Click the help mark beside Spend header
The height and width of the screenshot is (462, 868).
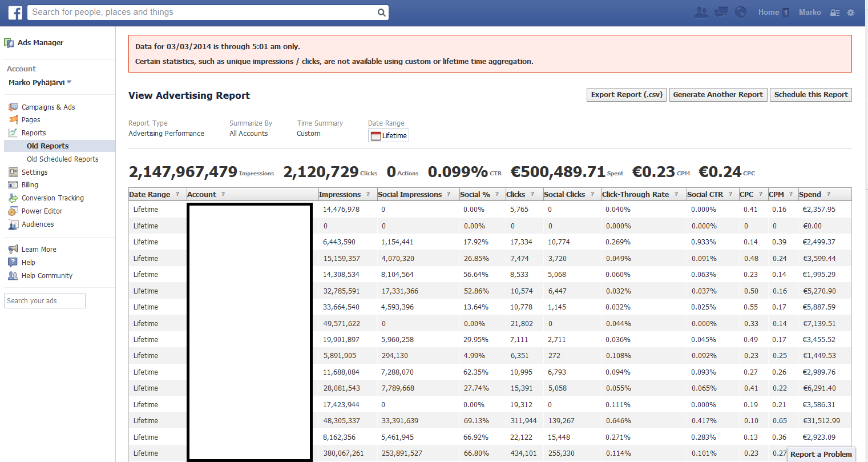[829, 194]
